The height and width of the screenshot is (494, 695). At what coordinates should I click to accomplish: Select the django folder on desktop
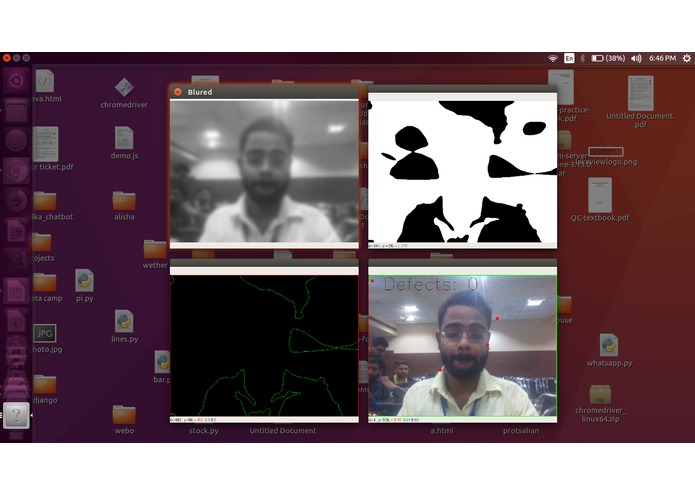(45, 389)
